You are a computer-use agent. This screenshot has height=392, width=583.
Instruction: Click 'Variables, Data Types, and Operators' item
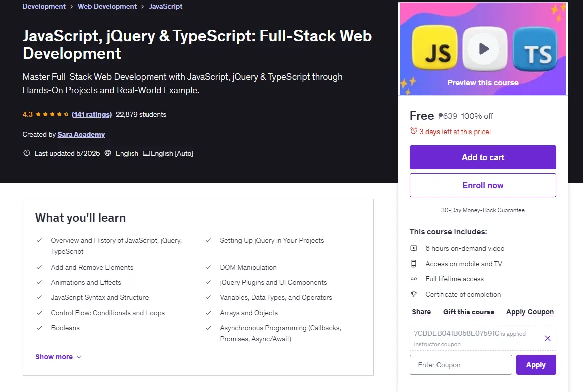pyautogui.click(x=276, y=298)
